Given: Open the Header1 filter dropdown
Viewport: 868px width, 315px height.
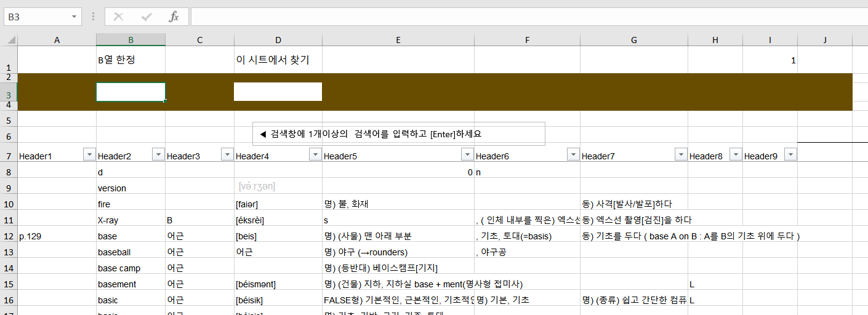Looking at the screenshot, I should 89,154.
